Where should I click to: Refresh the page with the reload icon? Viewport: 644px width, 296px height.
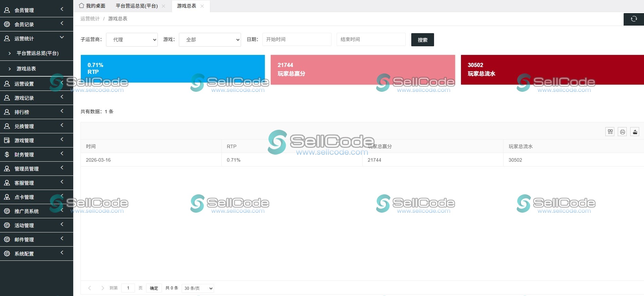(634, 19)
